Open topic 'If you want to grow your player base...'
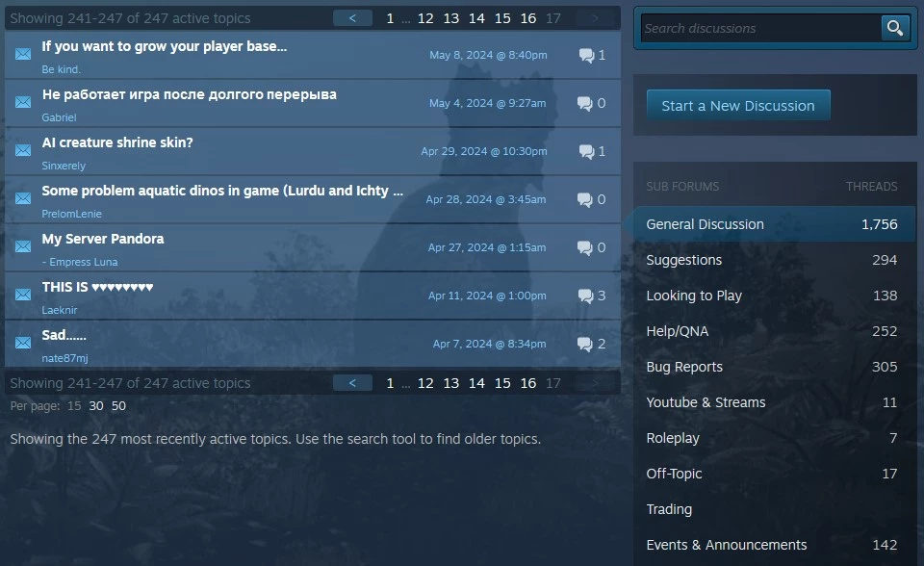This screenshot has height=566, width=924. click(165, 46)
